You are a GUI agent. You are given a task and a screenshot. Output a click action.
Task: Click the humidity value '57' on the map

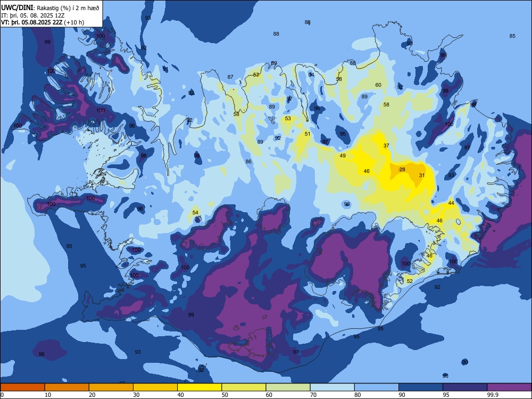(x=256, y=74)
